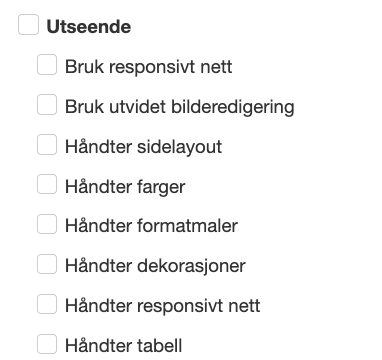Click the Håndter farger label text
The width and height of the screenshot is (382, 360).
(125, 187)
